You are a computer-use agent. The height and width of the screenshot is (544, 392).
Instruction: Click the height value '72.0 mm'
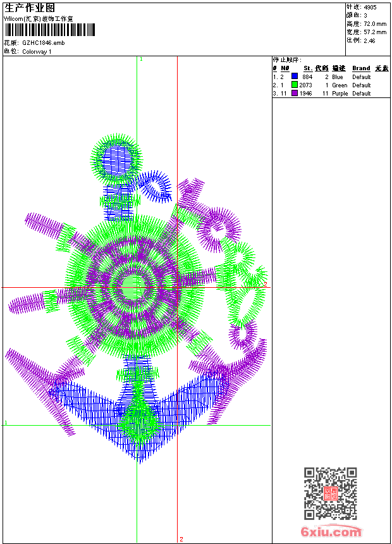pyautogui.click(x=375, y=24)
